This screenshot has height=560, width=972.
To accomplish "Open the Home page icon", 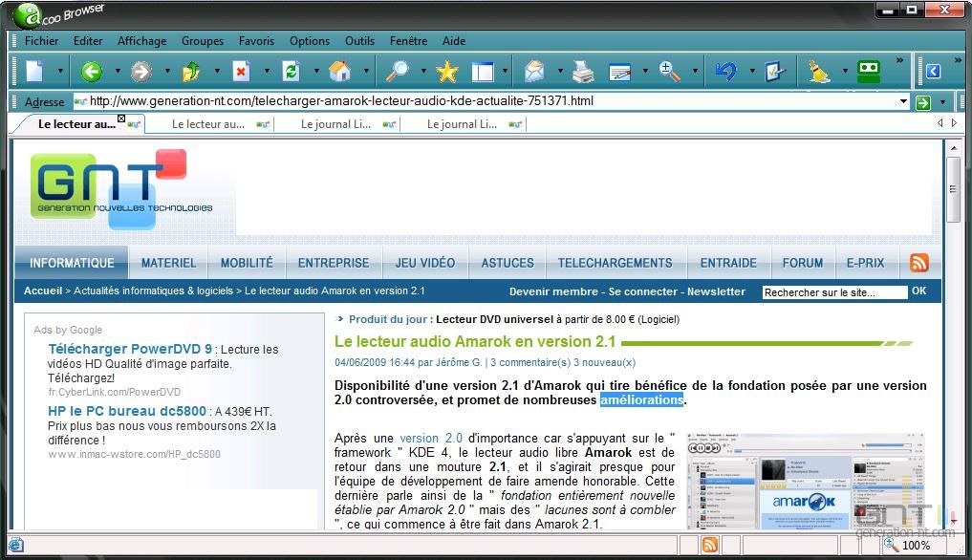I will (339, 72).
